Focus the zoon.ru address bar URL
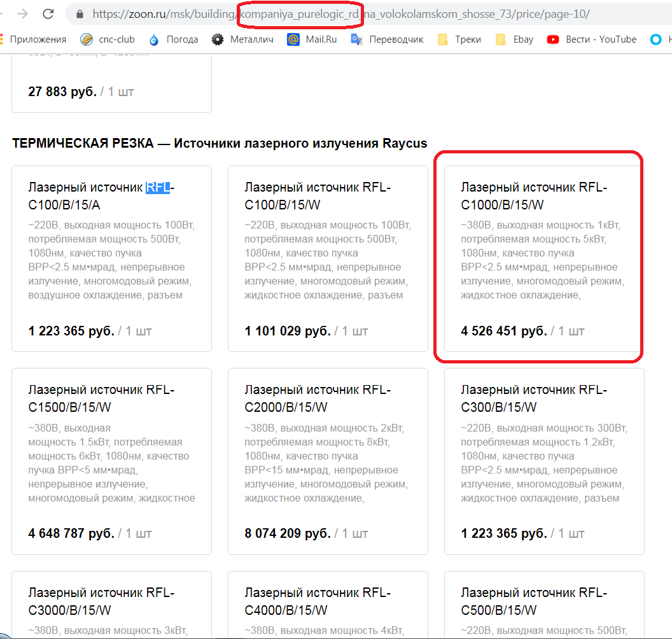The image size is (672, 639). click(x=340, y=14)
